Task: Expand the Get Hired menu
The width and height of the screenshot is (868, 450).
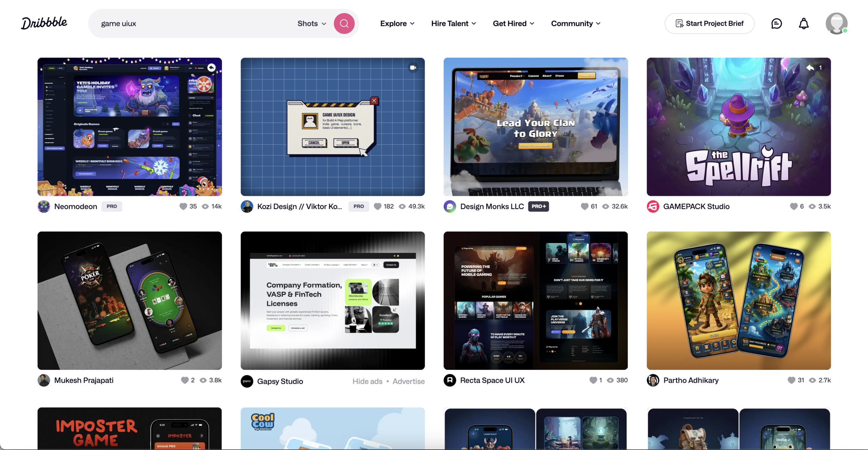Action: (x=513, y=23)
